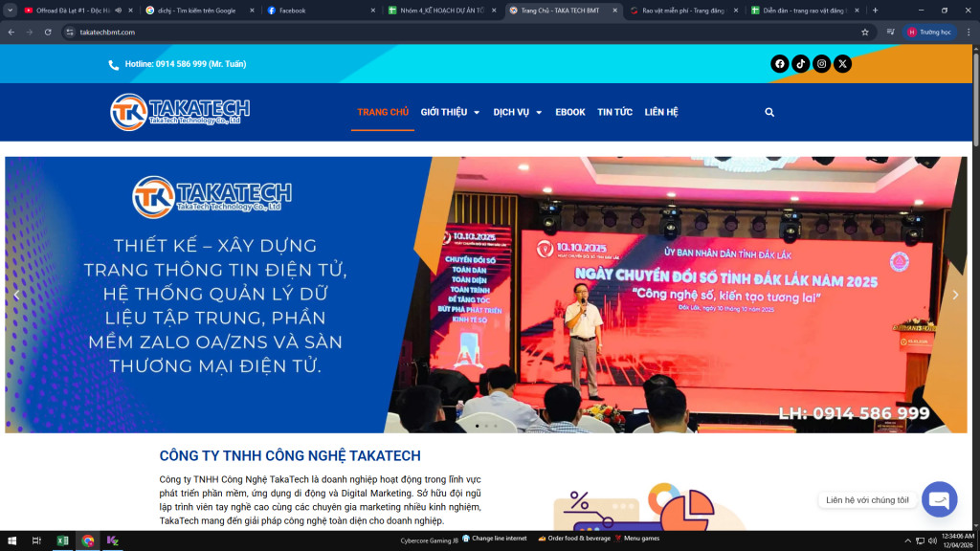Go to previous slide with left arrow

tap(16, 295)
